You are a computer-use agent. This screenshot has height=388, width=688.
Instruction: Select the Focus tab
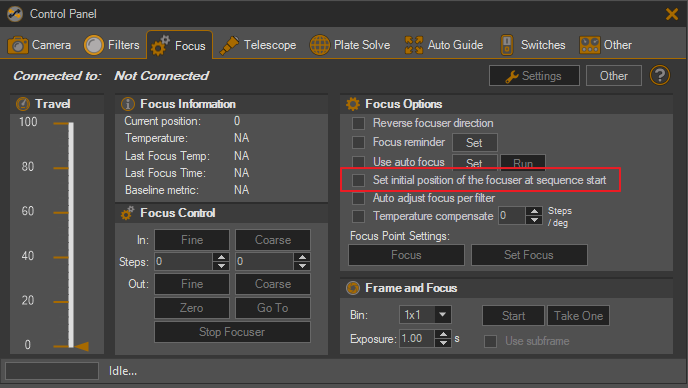pos(179,46)
